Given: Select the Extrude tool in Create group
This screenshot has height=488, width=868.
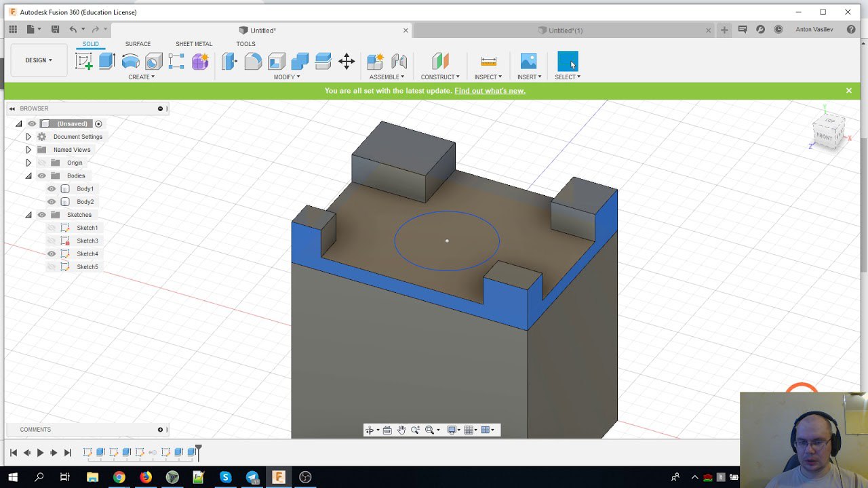Looking at the screenshot, I should point(106,62).
